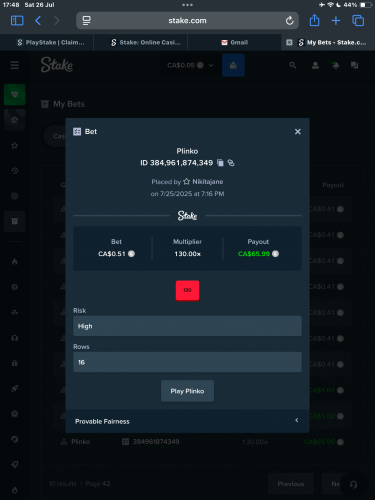Click Play Plinko button
This screenshot has width=375, height=500.
187,391
